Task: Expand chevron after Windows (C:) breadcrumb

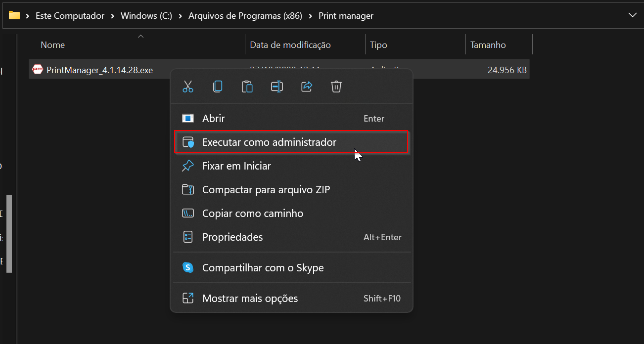Action: 180,16
